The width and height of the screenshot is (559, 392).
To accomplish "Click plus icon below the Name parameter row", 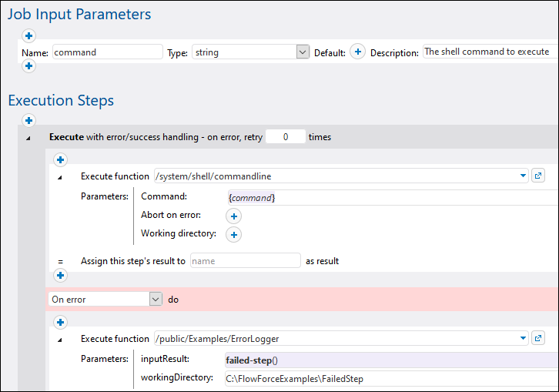I will (29, 66).
